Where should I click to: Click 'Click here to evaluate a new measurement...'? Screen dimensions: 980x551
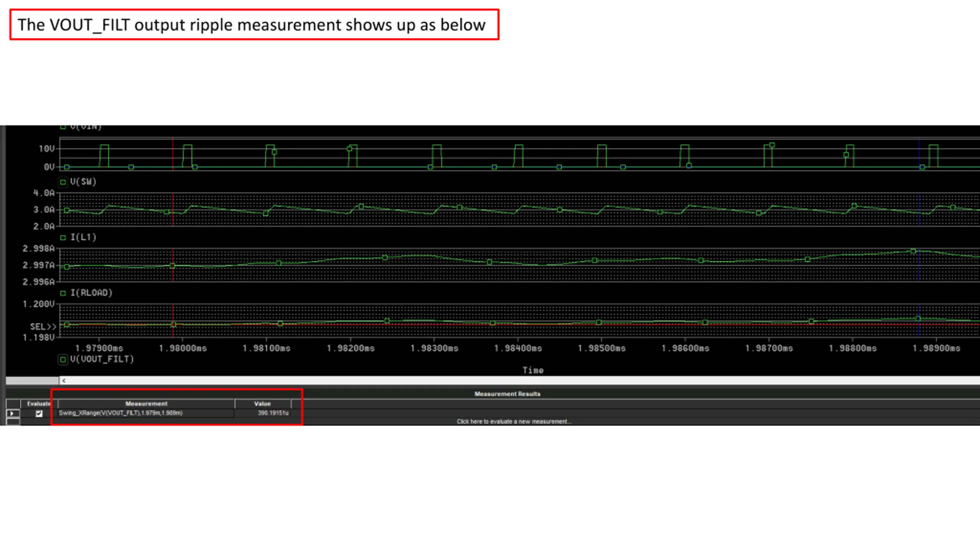[x=514, y=421]
